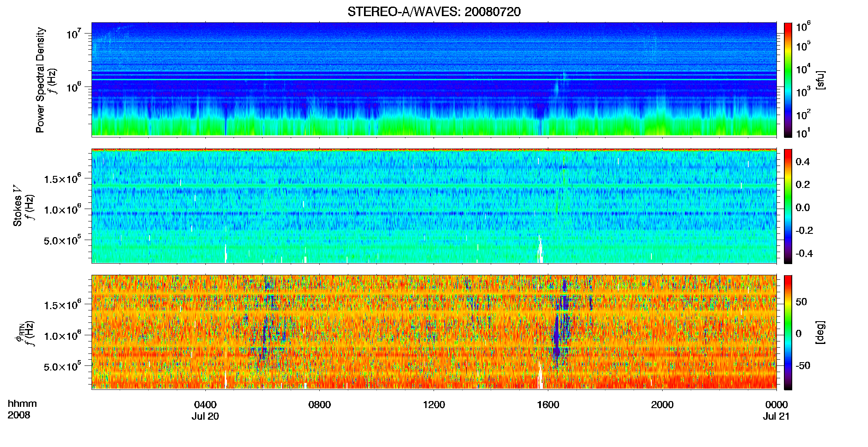Click the hhmm time format label
Image resolution: width=868 pixels, height=447 pixels.
[22, 404]
